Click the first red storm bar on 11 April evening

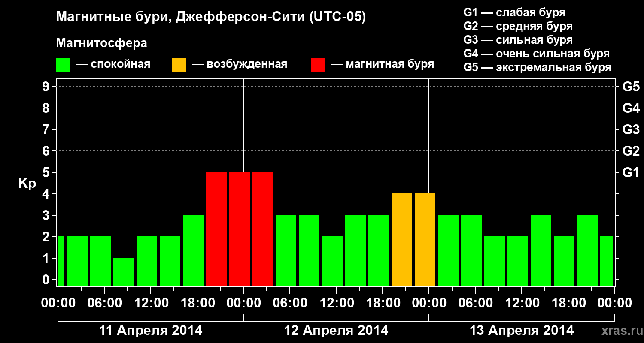[x=216, y=229]
